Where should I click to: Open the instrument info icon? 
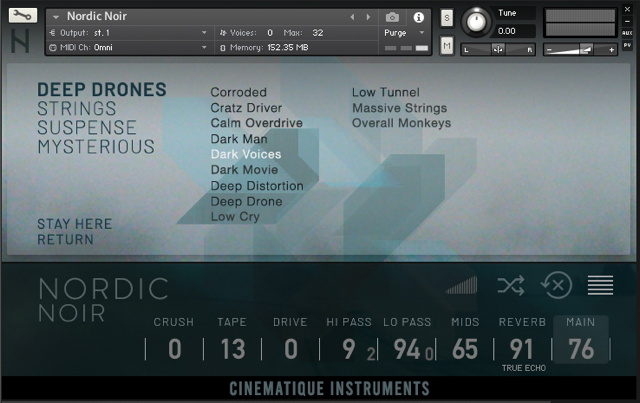click(418, 17)
